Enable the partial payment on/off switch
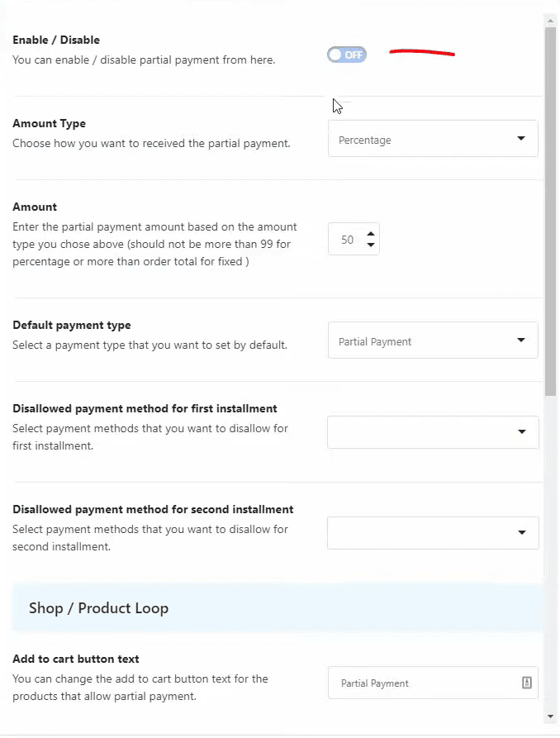 pos(346,54)
